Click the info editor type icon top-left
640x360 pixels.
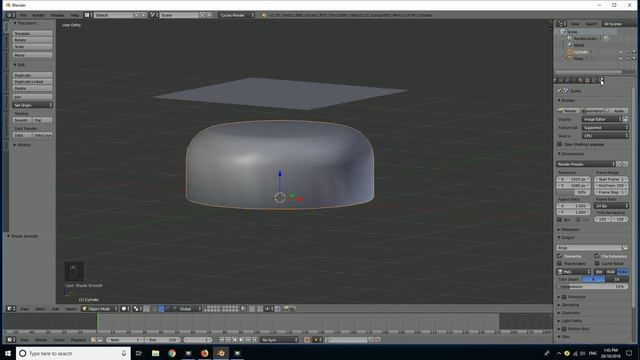tap(11, 15)
